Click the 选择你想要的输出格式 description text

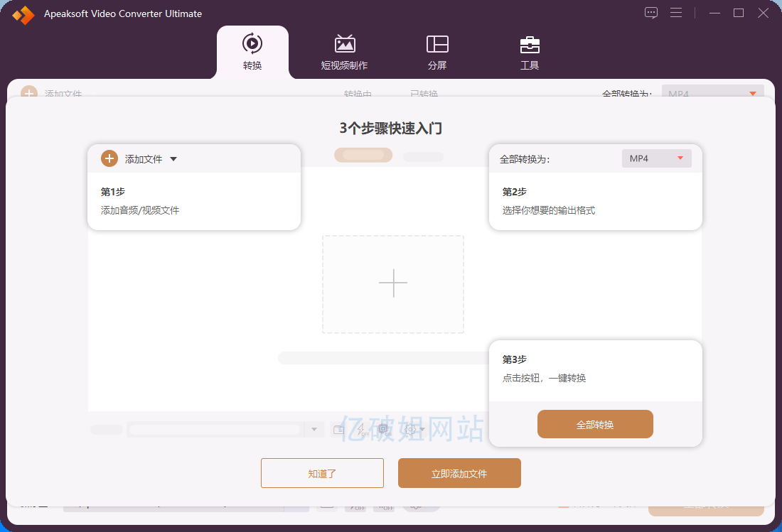549,210
